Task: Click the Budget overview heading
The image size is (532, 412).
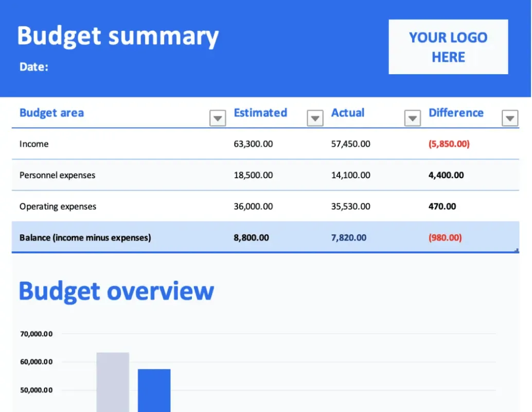Action: [x=116, y=291]
